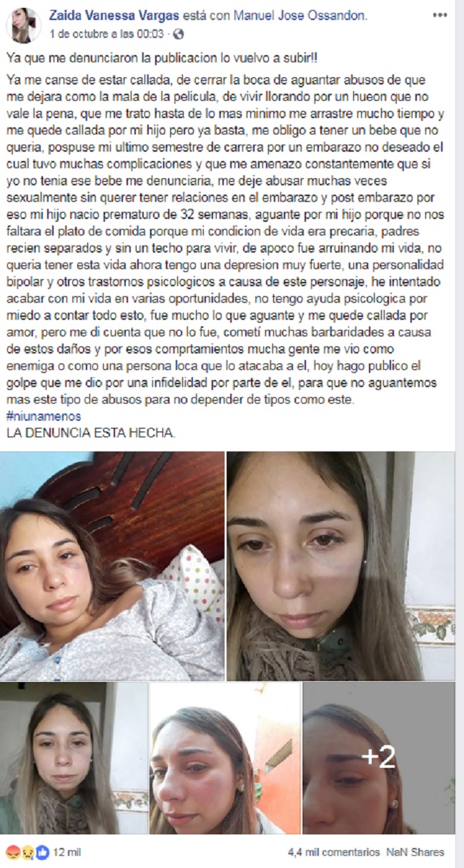Open the 4,4 mil comentarios link

coord(334,852)
